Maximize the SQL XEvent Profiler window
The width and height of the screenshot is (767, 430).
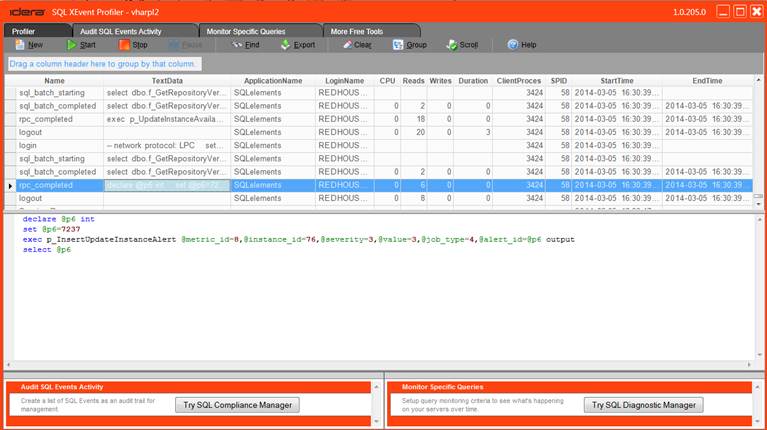point(740,12)
